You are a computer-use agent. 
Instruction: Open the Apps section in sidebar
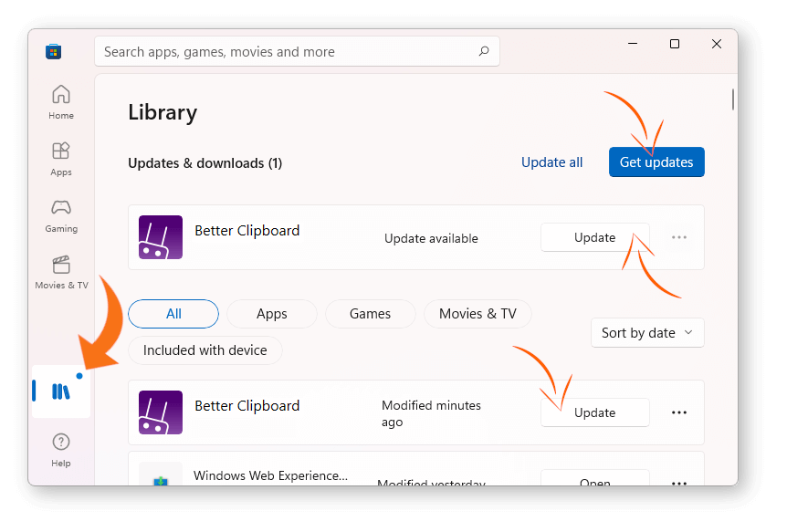pos(61,159)
